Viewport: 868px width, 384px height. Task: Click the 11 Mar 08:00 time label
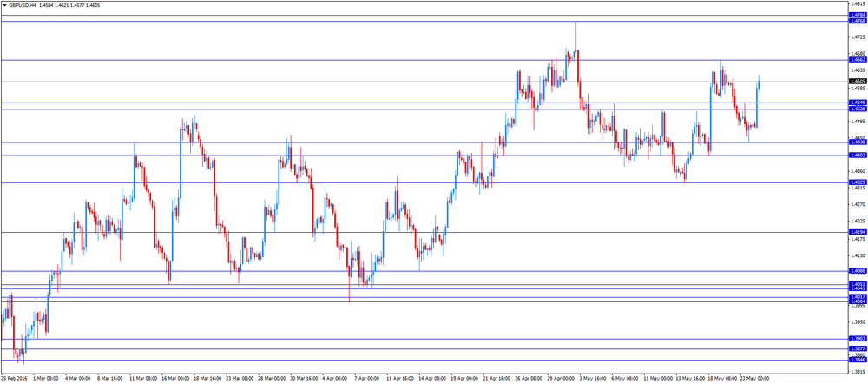tap(141, 379)
